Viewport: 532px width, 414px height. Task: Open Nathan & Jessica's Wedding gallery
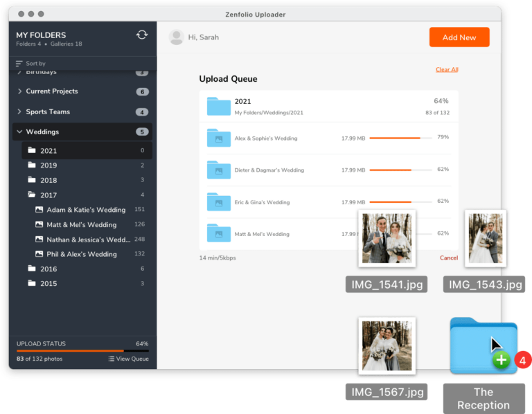click(88, 240)
